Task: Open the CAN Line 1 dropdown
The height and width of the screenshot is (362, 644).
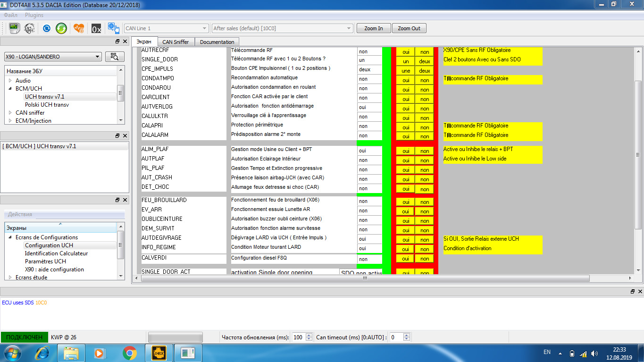Action: [x=166, y=28]
